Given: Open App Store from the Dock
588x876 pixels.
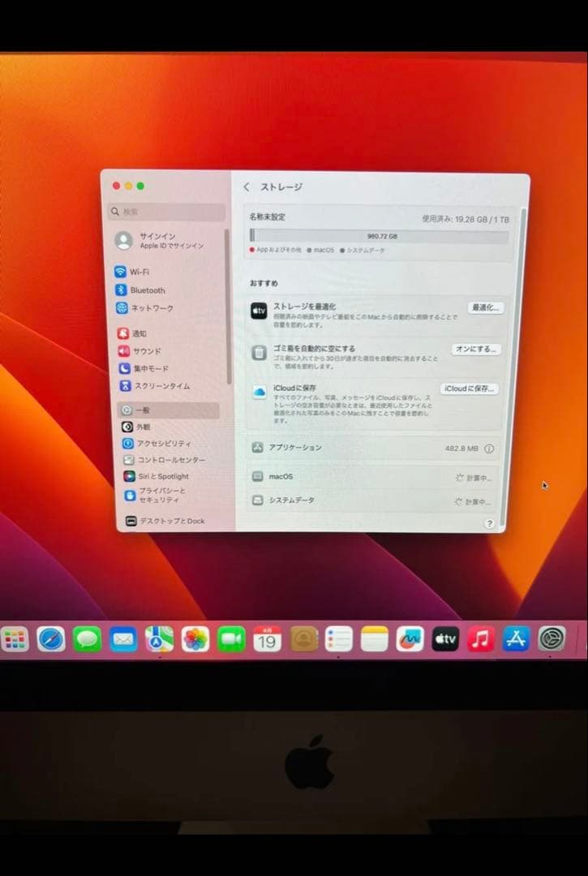Looking at the screenshot, I should coord(516,639).
